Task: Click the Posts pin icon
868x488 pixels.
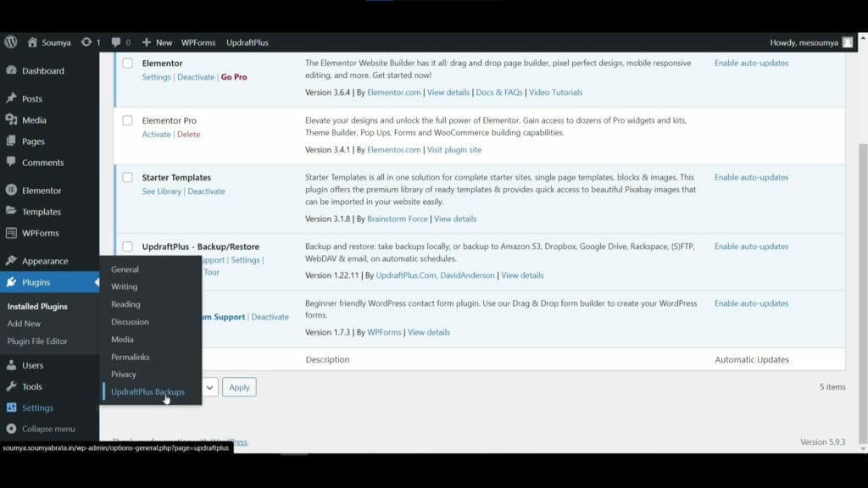Action: 11,98
